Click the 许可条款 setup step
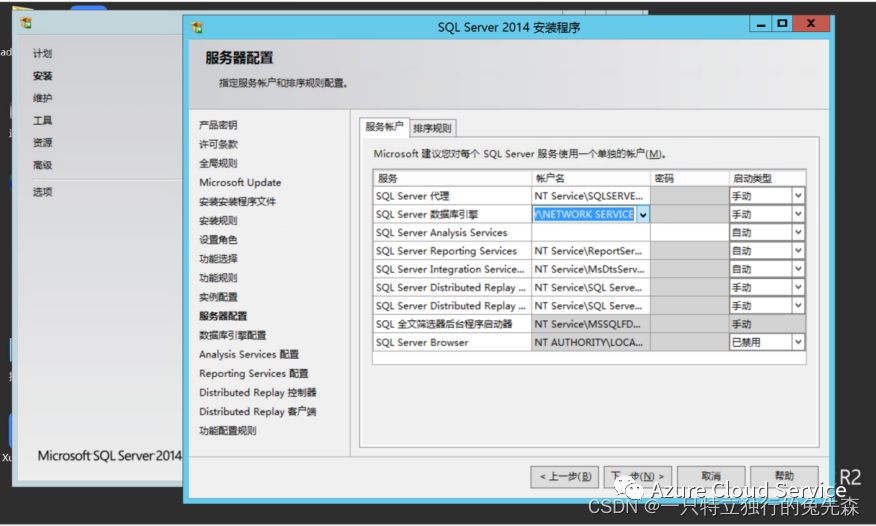Viewport: 876px width, 526px height. click(x=218, y=144)
